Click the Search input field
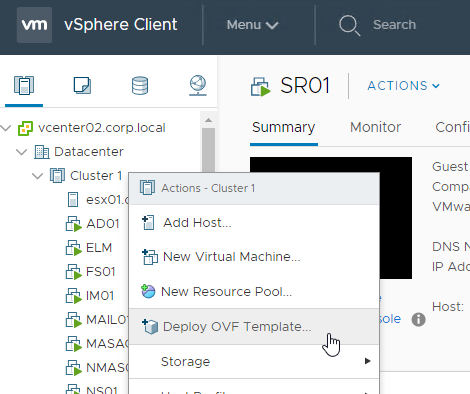This screenshot has width=470, height=394. 394,25
